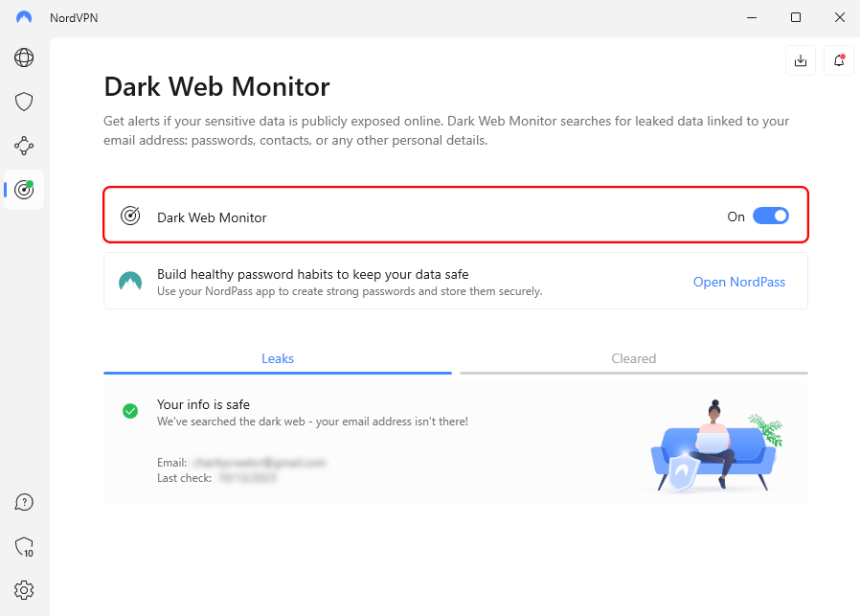Open NordPass from the banner
This screenshot has width=860, height=616.
tap(739, 282)
